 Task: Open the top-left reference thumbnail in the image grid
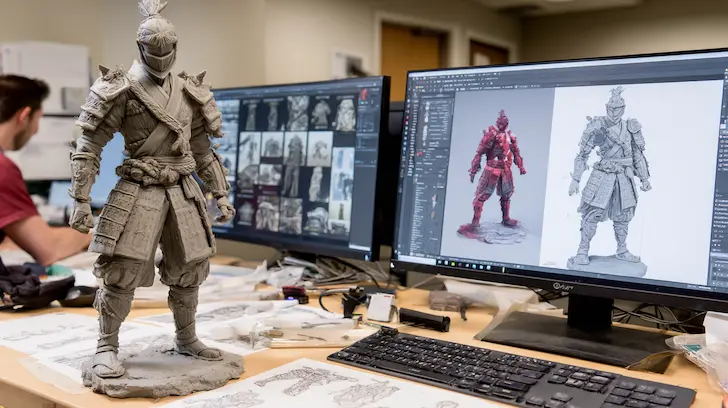pyautogui.click(x=250, y=114)
